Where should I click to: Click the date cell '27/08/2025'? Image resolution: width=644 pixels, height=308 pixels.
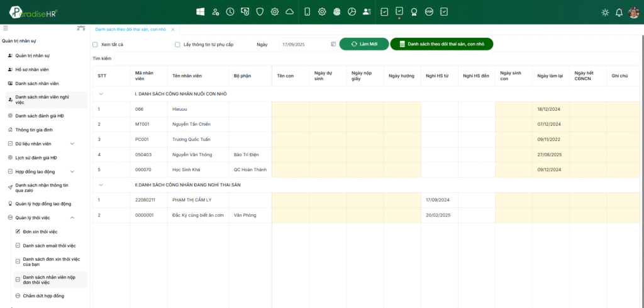coord(551,154)
